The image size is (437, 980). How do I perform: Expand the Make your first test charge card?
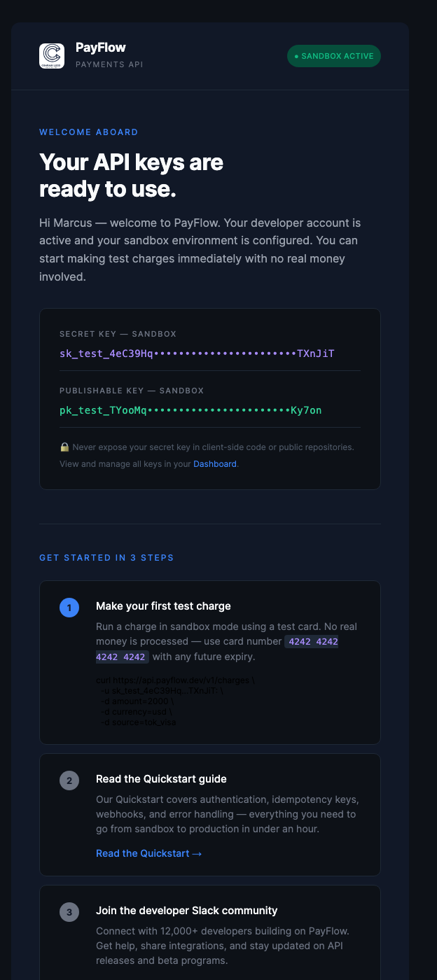point(209,661)
